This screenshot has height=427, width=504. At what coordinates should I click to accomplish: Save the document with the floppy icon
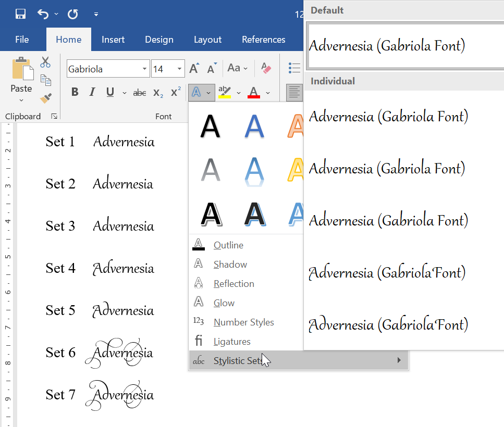point(20,14)
